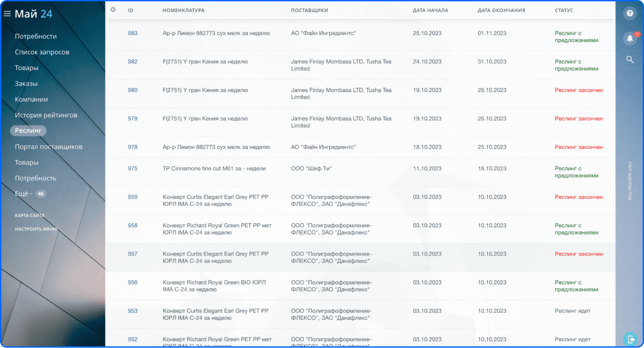Open record ID 958
This screenshot has height=348, width=644.
point(133,225)
